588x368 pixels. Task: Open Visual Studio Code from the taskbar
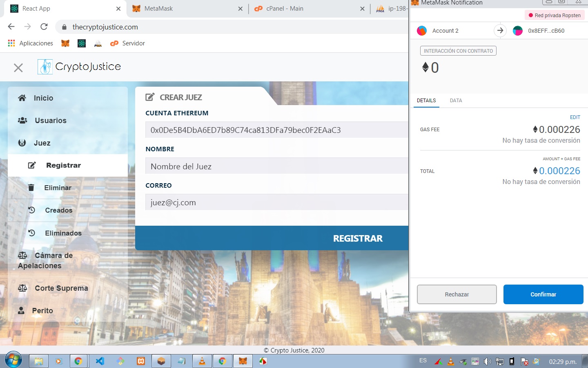coord(100,361)
